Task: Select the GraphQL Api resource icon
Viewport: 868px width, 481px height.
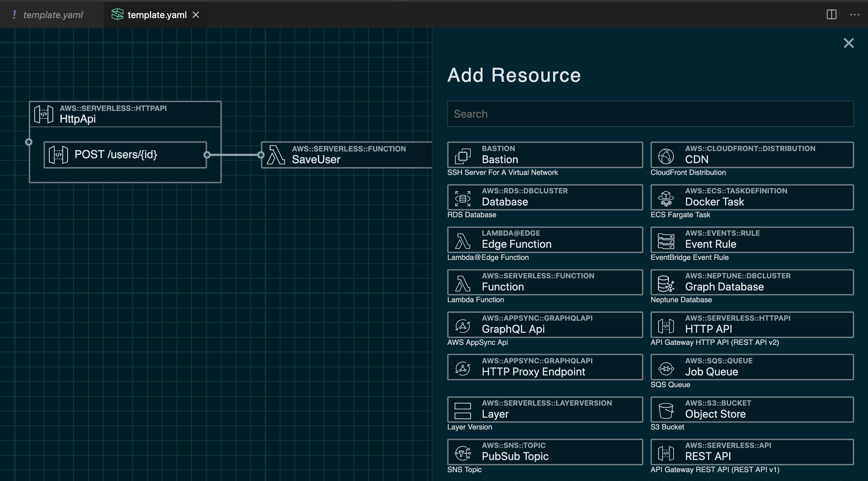Action: tap(463, 324)
